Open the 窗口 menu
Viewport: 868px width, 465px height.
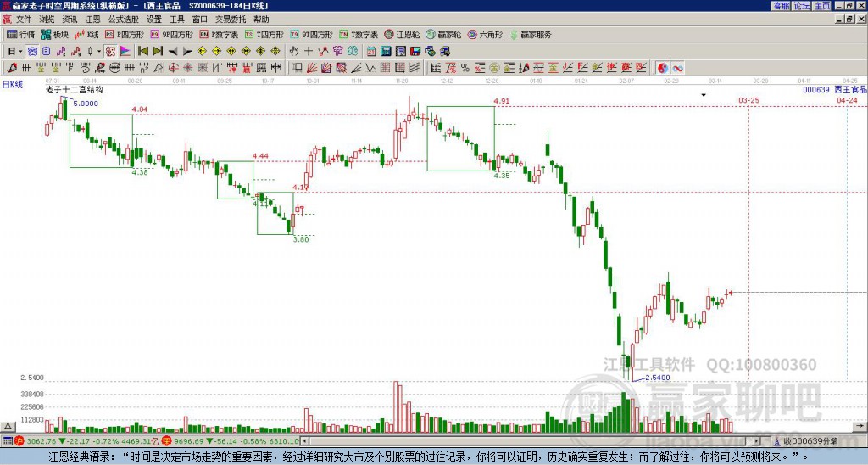pos(200,20)
